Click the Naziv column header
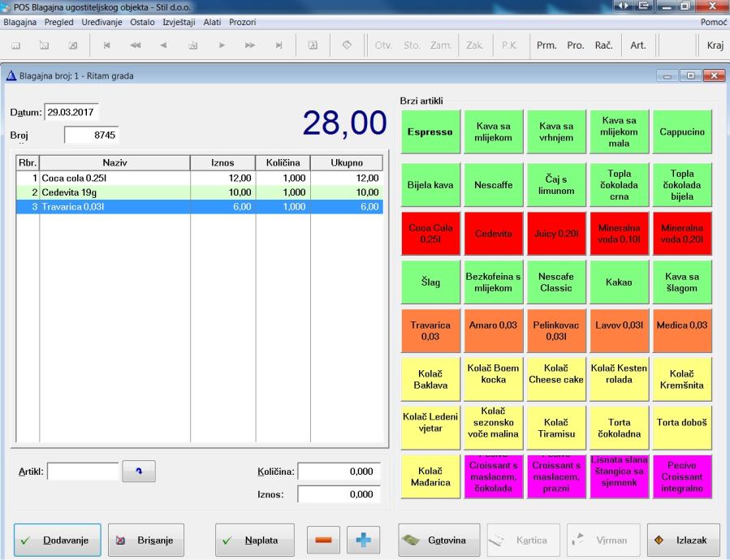This screenshot has width=730, height=560. click(x=115, y=163)
